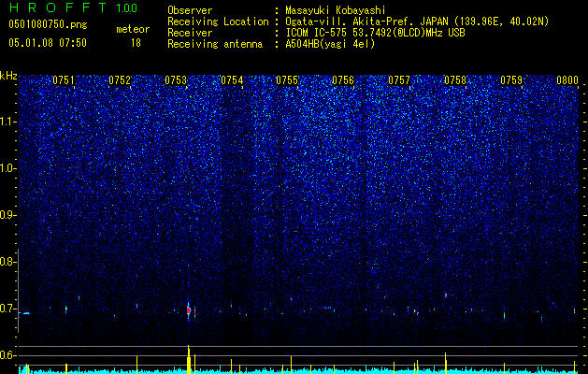The width and height of the screenshot is (588, 374).
Task: Click the Observer label
Action: pyautogui.click(x=190, y=10)
